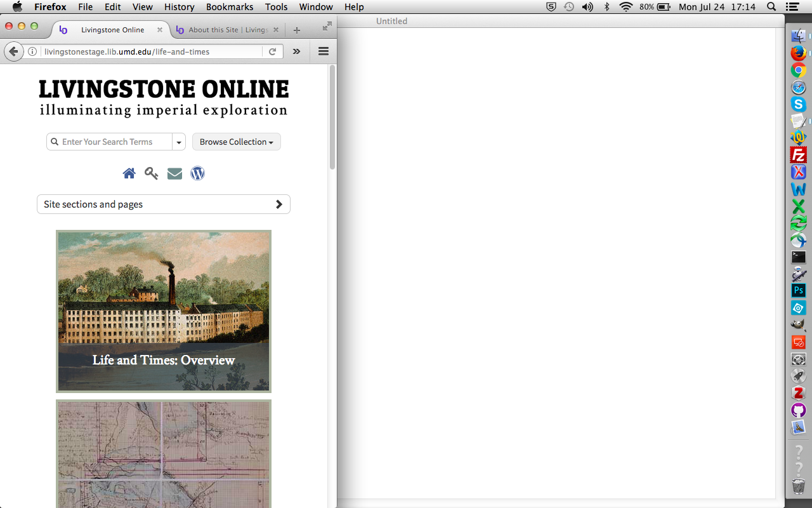This screenshot has width=812, height=508.
Task: Click the site information icon in URL bar
Action: pos(32,51)
